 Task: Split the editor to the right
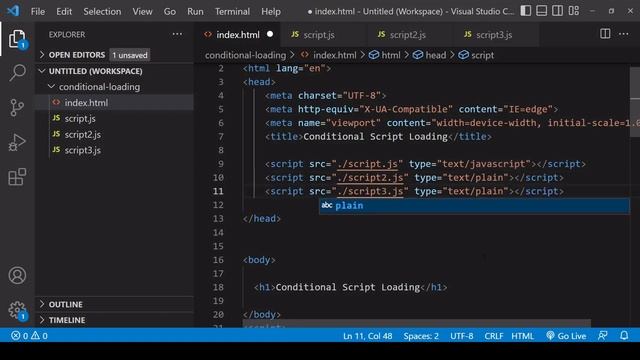click(605, 34)
